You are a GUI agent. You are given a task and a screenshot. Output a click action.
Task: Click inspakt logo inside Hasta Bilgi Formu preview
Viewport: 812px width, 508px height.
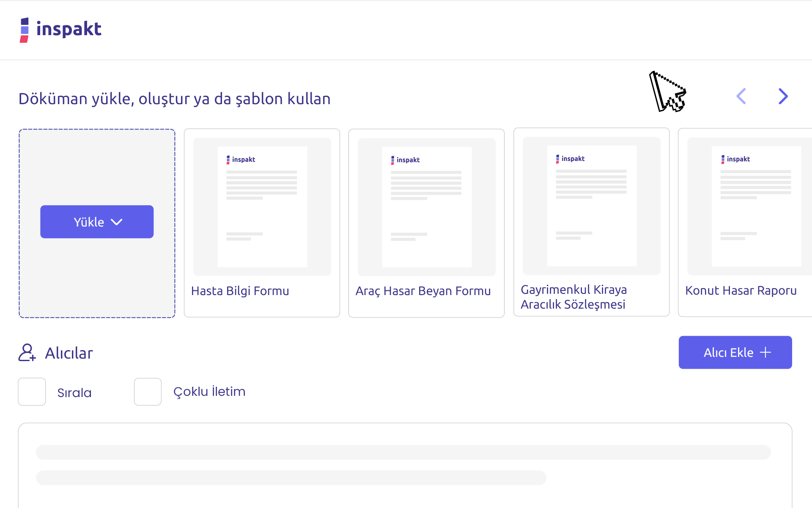(x=241, y=160)
